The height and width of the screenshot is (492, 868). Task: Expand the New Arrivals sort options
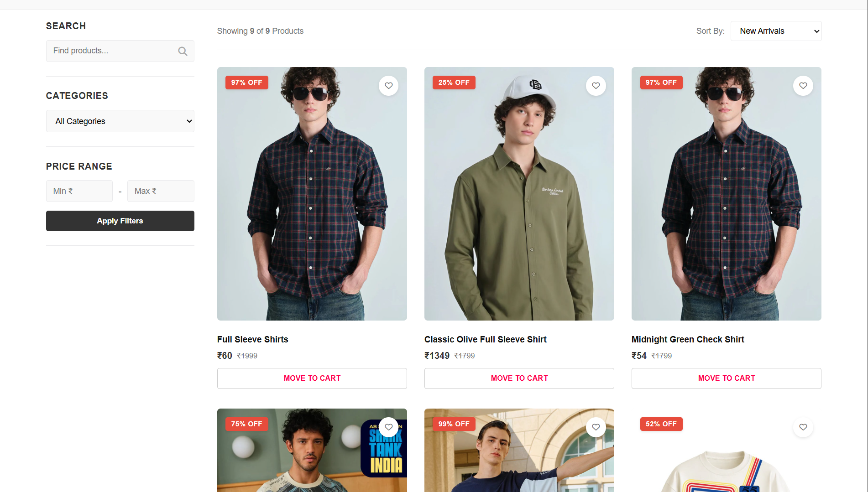tap(776, 31)
